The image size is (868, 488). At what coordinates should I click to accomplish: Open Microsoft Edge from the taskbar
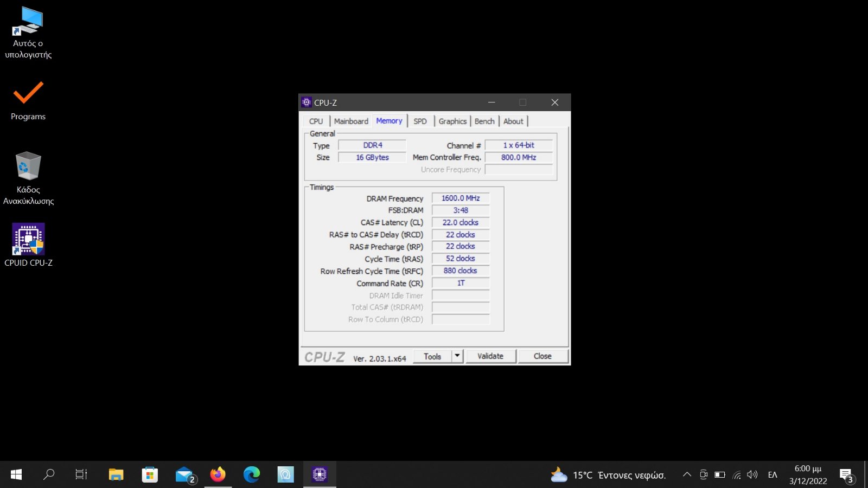tap(252, 475)
